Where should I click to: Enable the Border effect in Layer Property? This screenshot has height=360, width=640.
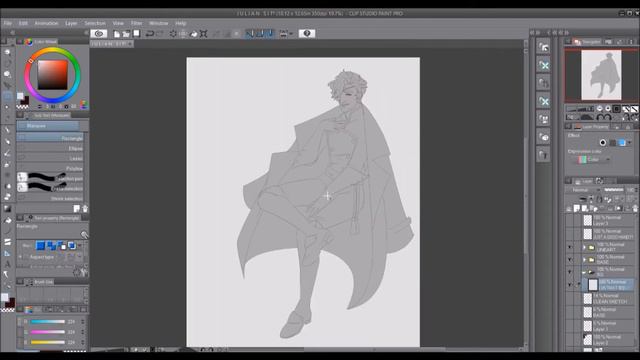603,142
